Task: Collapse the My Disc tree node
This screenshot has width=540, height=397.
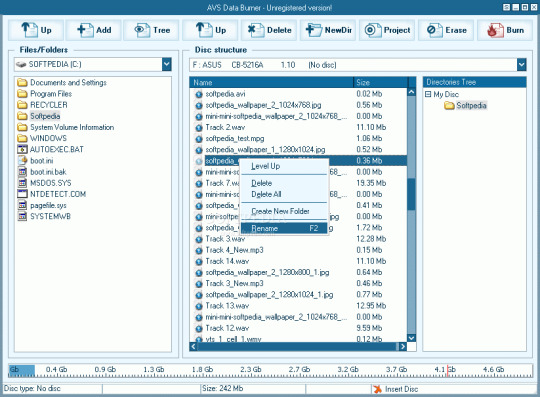Action: point(428,94)
